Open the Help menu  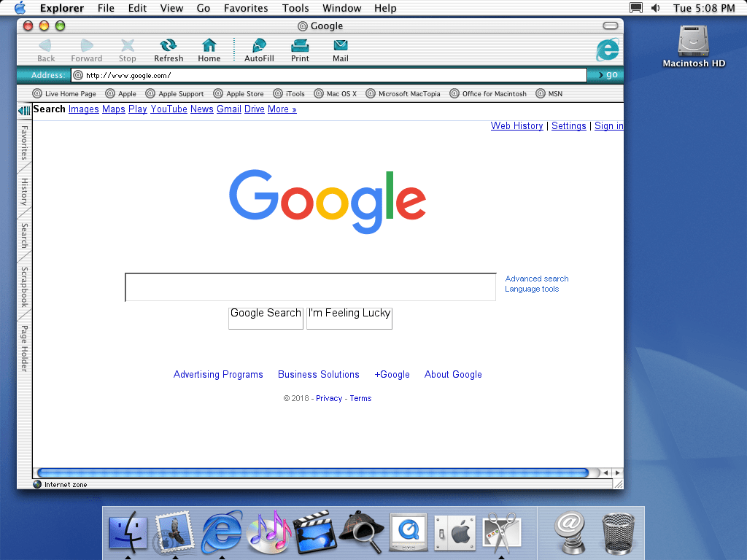click(x=385, y=8)
